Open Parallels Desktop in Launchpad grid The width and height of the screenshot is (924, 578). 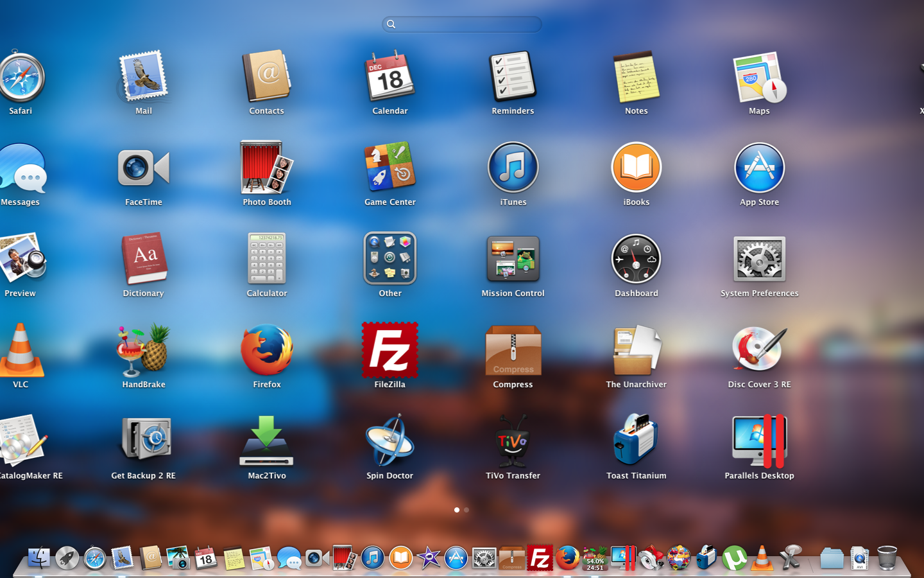point(760,441)
